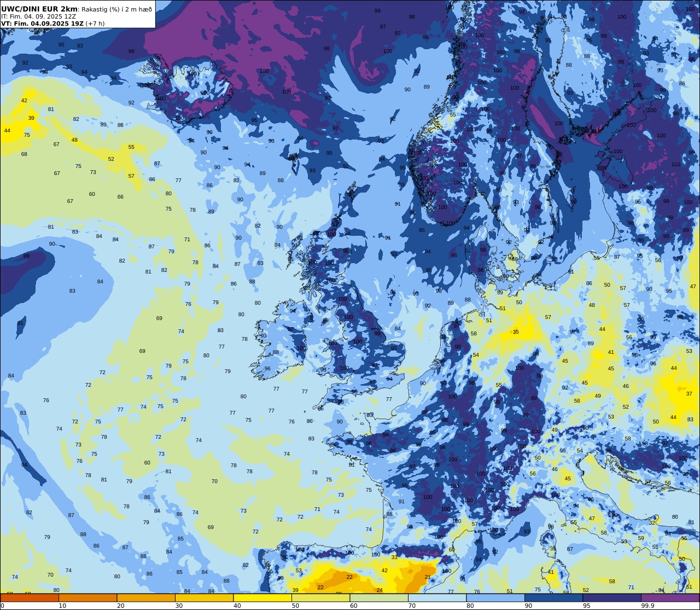
Task: Click the humidity value 37 on the map
Action: click(689, 393)
